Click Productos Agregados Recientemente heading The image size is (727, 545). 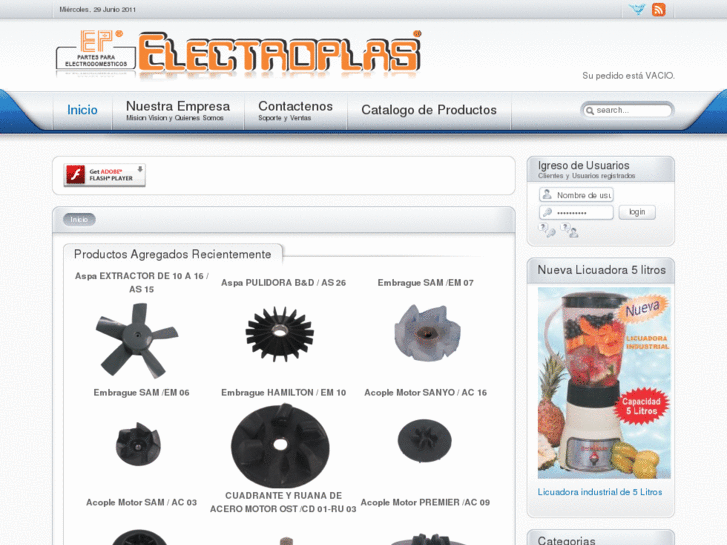click(x=172, y=254)
